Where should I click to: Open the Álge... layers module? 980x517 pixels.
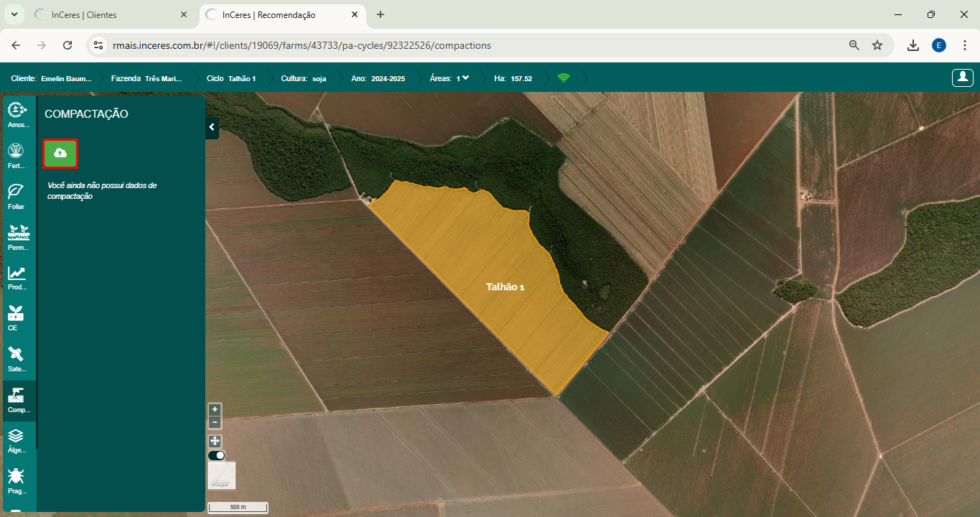click(18, 440)
